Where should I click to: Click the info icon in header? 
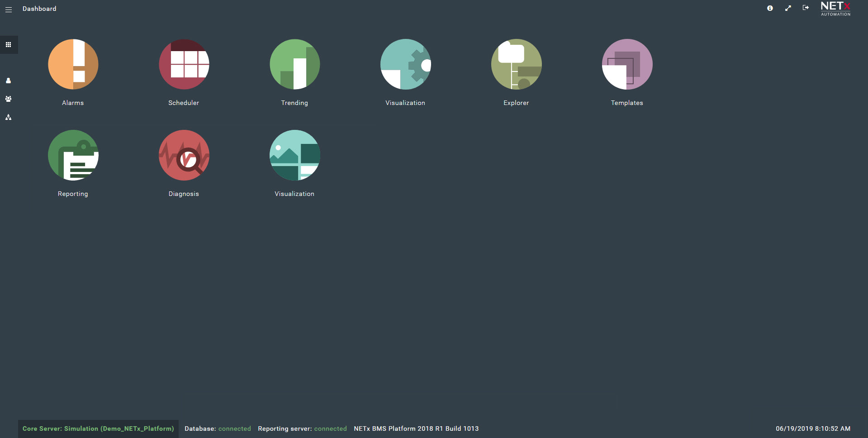pyautogui.click(x=770, y=8)
